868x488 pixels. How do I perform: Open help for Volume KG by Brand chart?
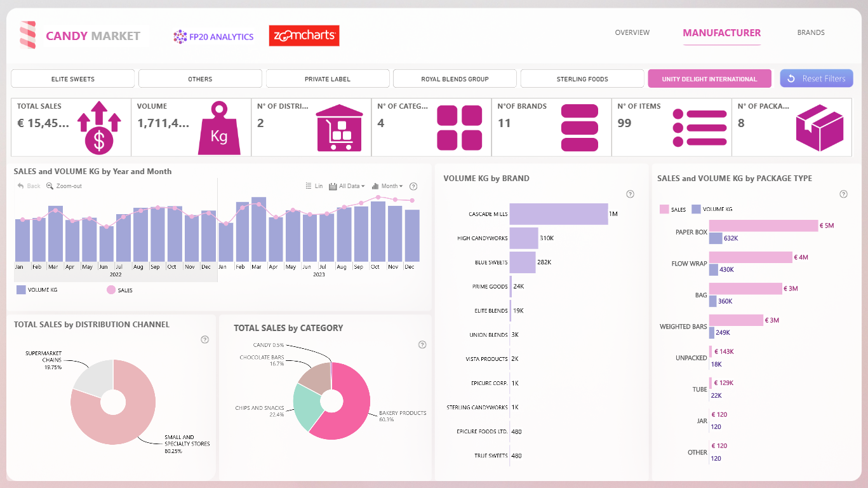tap(630, 194)
